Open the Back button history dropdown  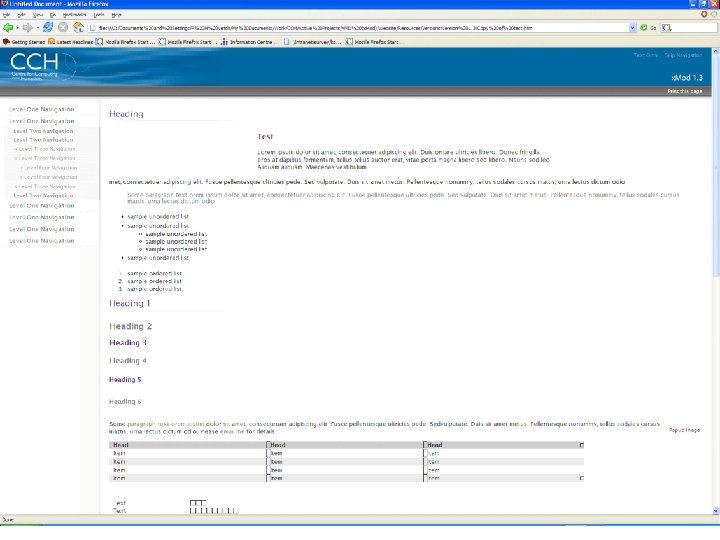pyautogui.click(x=17, y=28)
